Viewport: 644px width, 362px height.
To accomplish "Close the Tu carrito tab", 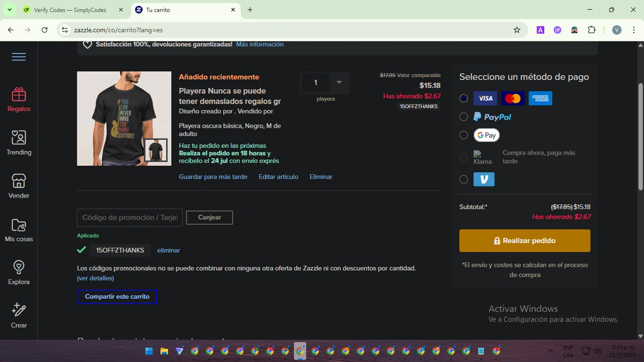I will (x=233, y=10).
